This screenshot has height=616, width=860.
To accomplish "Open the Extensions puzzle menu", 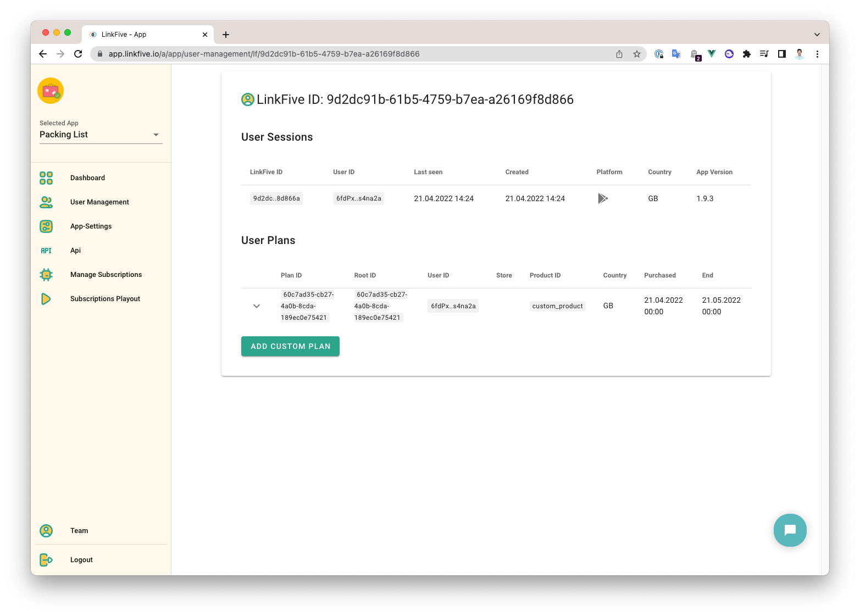I will [x=747, y=54].
